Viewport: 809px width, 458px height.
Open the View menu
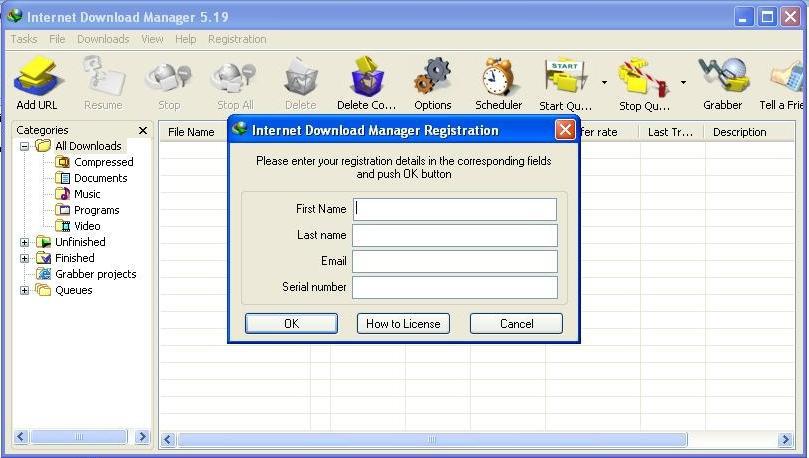tap(152, 39)
